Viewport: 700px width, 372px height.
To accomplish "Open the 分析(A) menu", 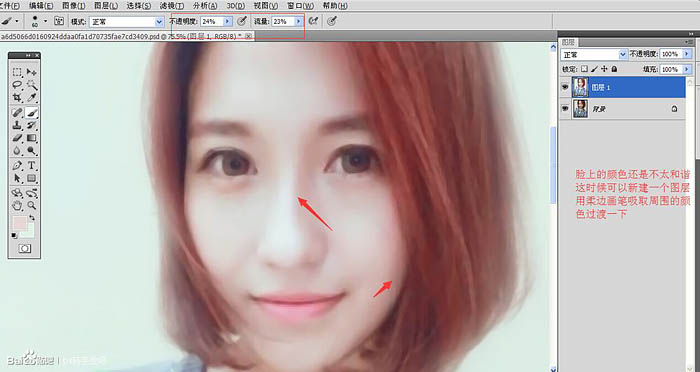I will (x=205, y=6).
